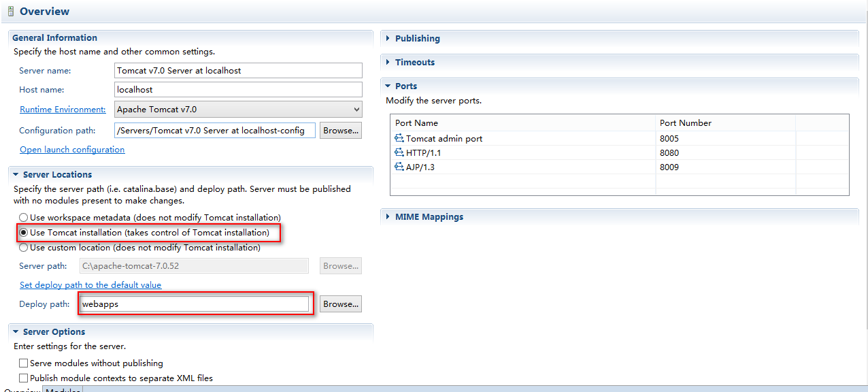Click Set deploy path to default value
Screen dimensions: 868x392
pos(90,285)
